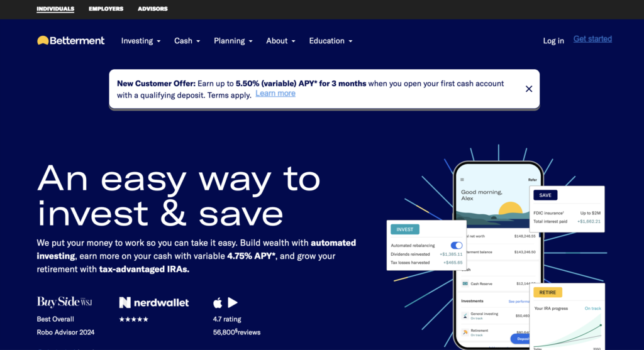Click 'Your IRA progress' label
Image resolution: width=644 pixels, height=350 pixels.
(551, 308)
